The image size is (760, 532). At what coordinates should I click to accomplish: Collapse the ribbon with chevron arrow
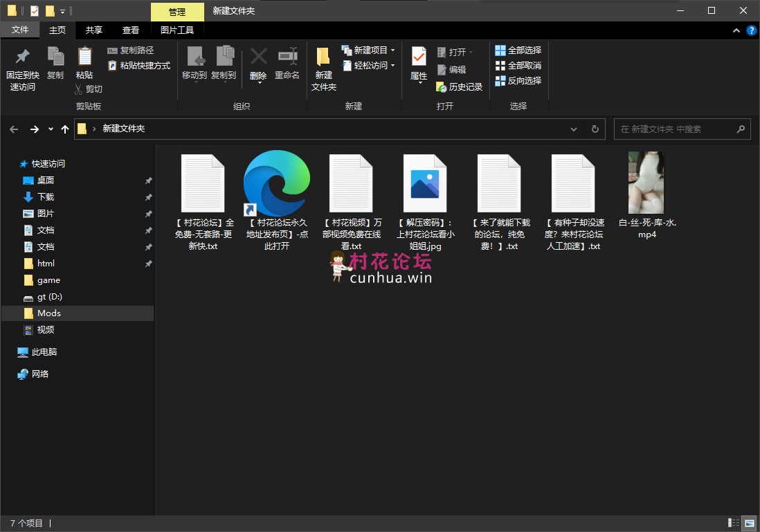click(x=736, y=30)
